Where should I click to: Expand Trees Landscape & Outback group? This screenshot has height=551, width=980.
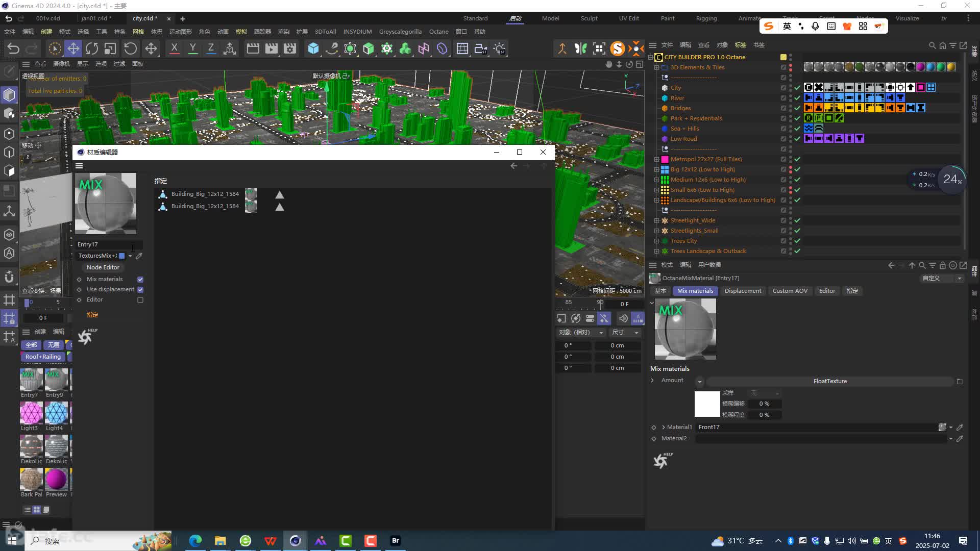657,251
